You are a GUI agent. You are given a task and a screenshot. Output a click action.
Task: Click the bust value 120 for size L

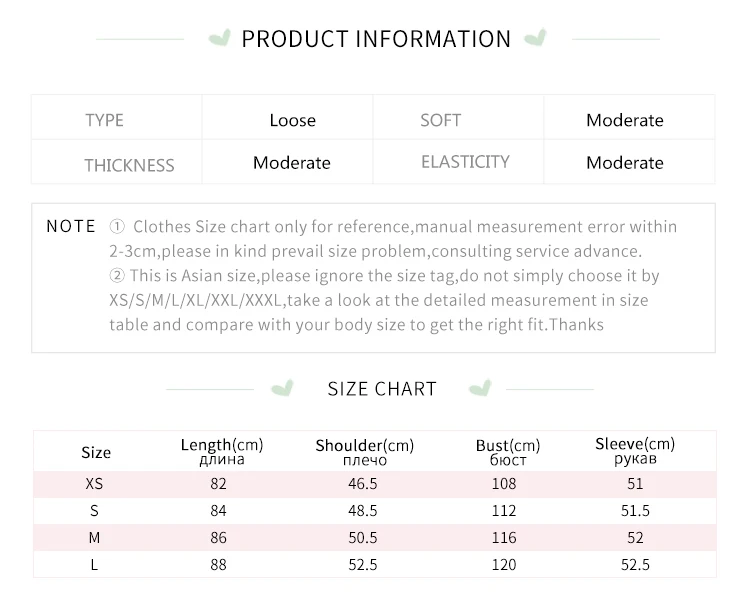tap(504, 565)
